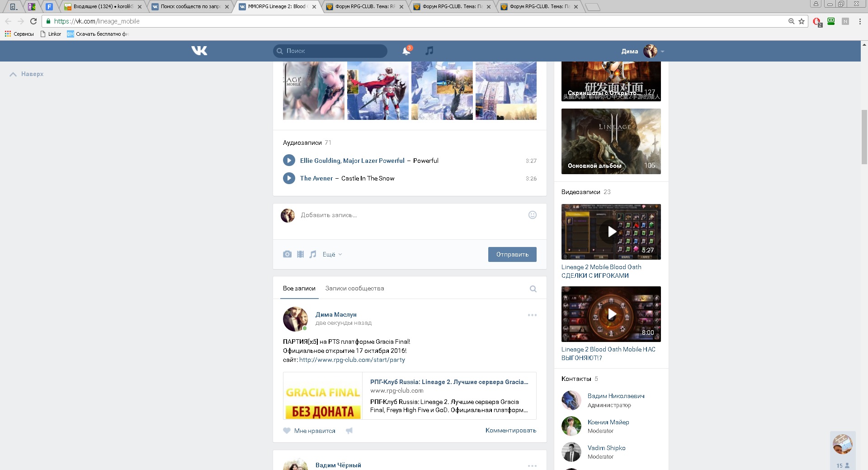Open the new tab button
The height and width of the screenshot is (470, 868).
[x=592, y=7]
